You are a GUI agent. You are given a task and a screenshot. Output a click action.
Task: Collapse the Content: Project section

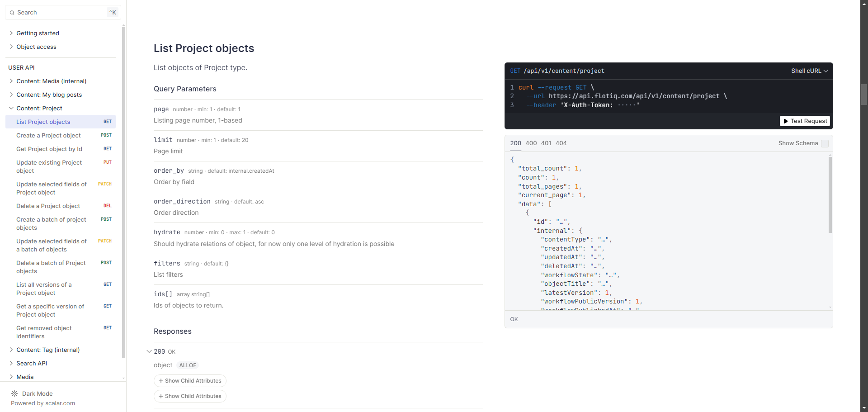(x=11, y=108)
